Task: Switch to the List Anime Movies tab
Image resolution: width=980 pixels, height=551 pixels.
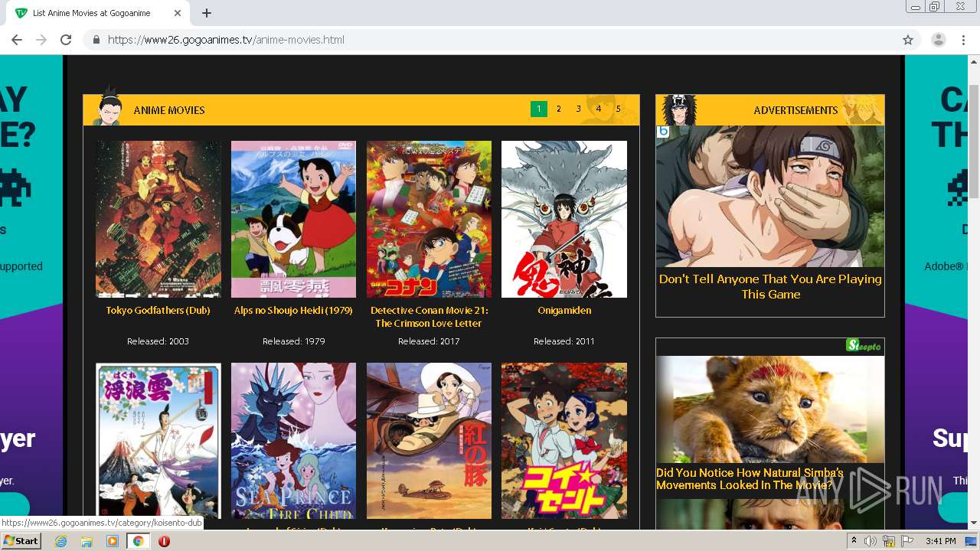Action: coord(98,13)
